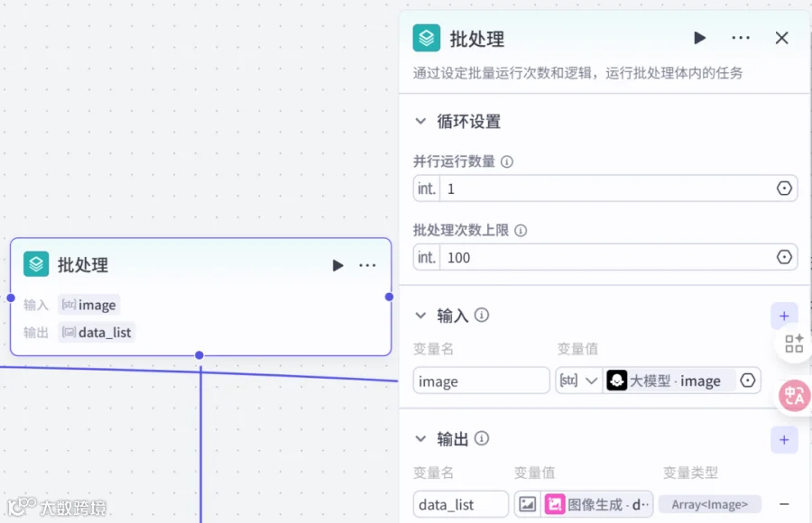Image resolution: width=812 pixels, height=523 pixels.
Task: Click the node's left connection port
Action: [11, 298]
